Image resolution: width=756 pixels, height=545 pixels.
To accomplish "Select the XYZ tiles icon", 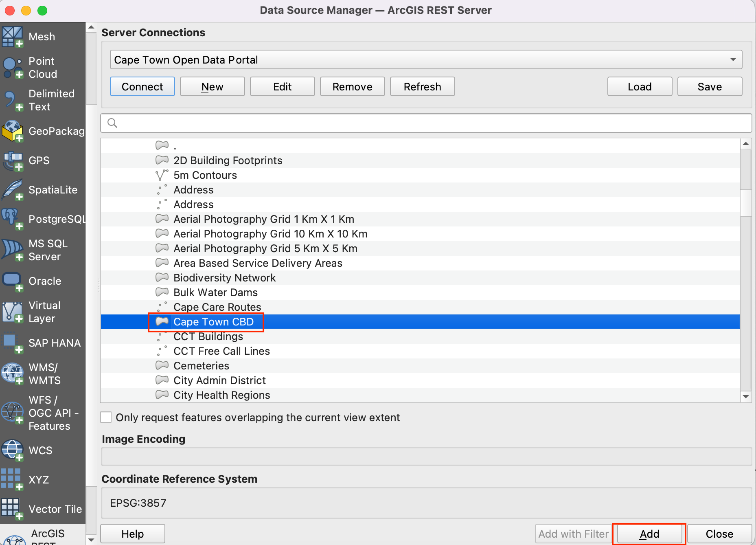I will click(12, 479).
